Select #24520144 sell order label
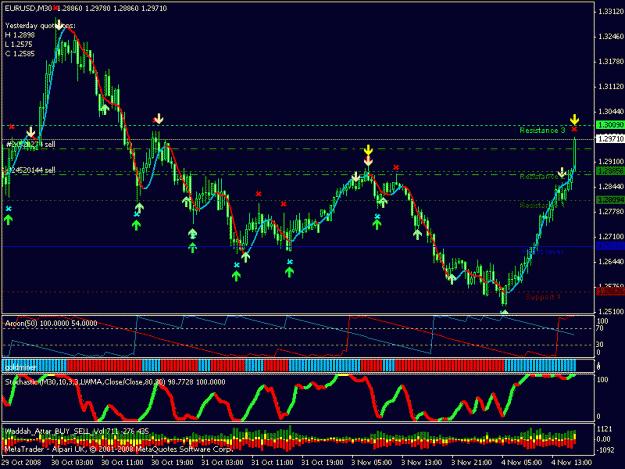 click(x=30, y=170)
